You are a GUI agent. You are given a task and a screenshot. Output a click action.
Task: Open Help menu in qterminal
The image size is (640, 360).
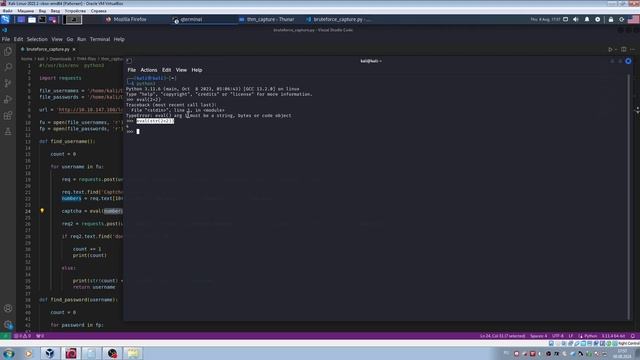(197, 70)
